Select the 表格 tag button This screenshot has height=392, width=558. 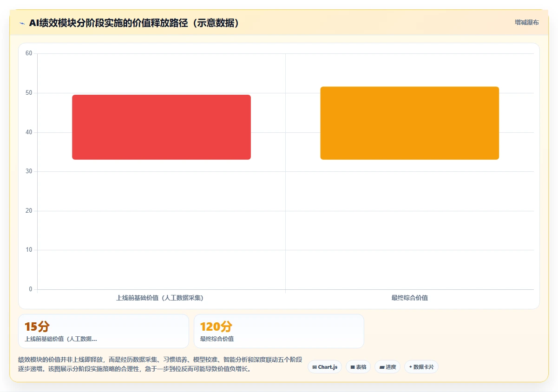tap(358, 367)
